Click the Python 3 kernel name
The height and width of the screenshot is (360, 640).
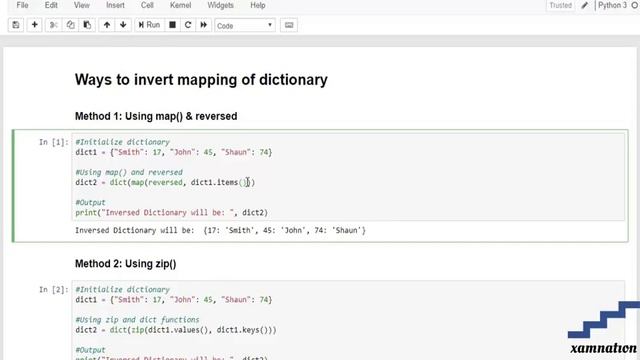(x=612, y=5)
